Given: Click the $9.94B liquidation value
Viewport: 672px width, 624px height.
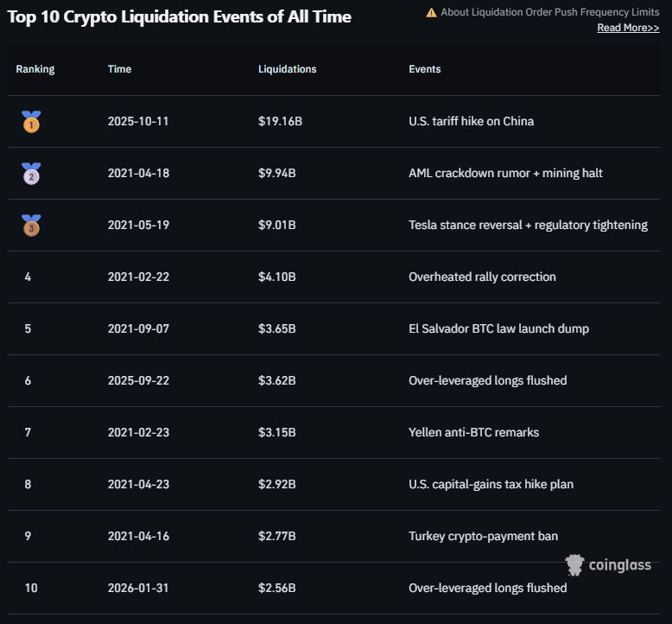Looking at the screenshot, I should pos(277,174).
